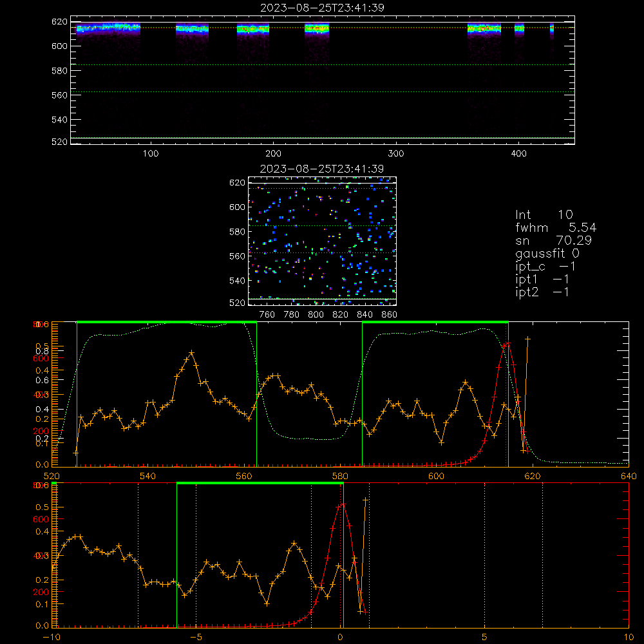Click the red curve peak near 615 in profile plot
This screenshot has height=644, width=644.
coord(509,343)
